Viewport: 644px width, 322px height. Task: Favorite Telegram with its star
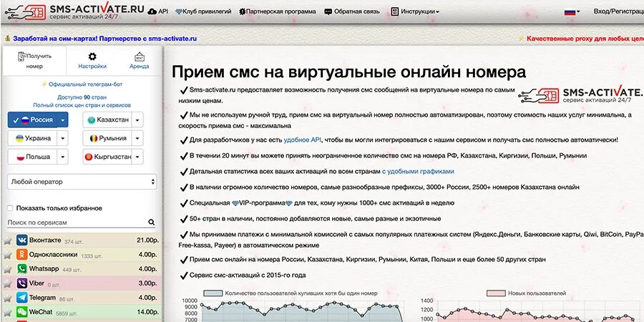(7, 298)
